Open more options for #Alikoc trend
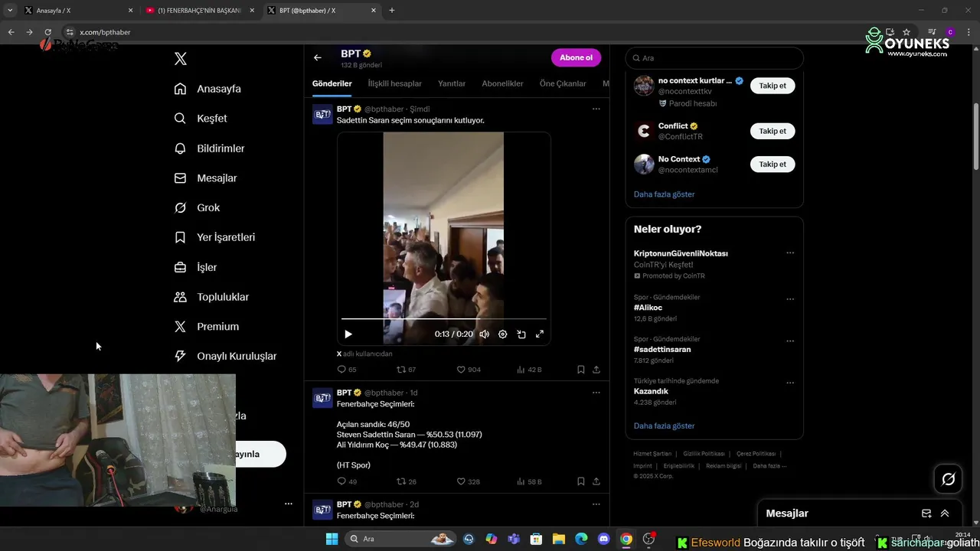 (790, 299)
